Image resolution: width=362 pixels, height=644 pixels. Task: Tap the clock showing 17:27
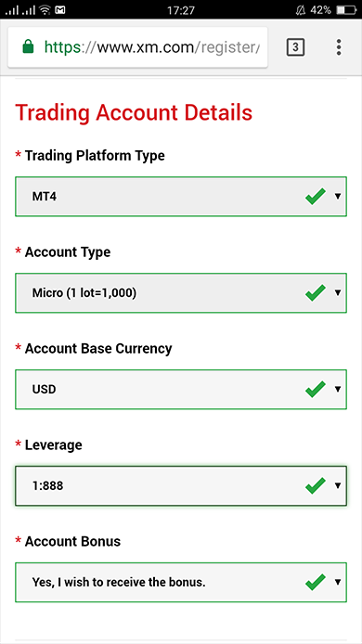pos(181,10)
